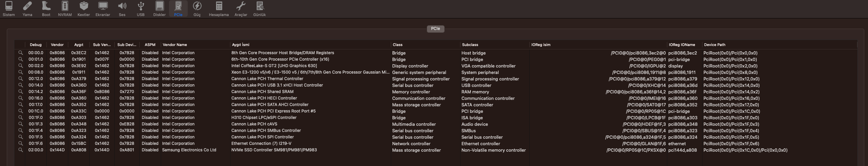This screenshot has height=166, width=868.
Task: Open the Kextler section
Action: coord(84,9)
